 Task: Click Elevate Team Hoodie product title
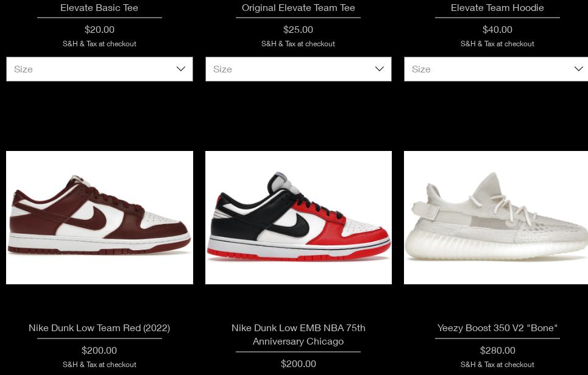(x=497, y=8)
